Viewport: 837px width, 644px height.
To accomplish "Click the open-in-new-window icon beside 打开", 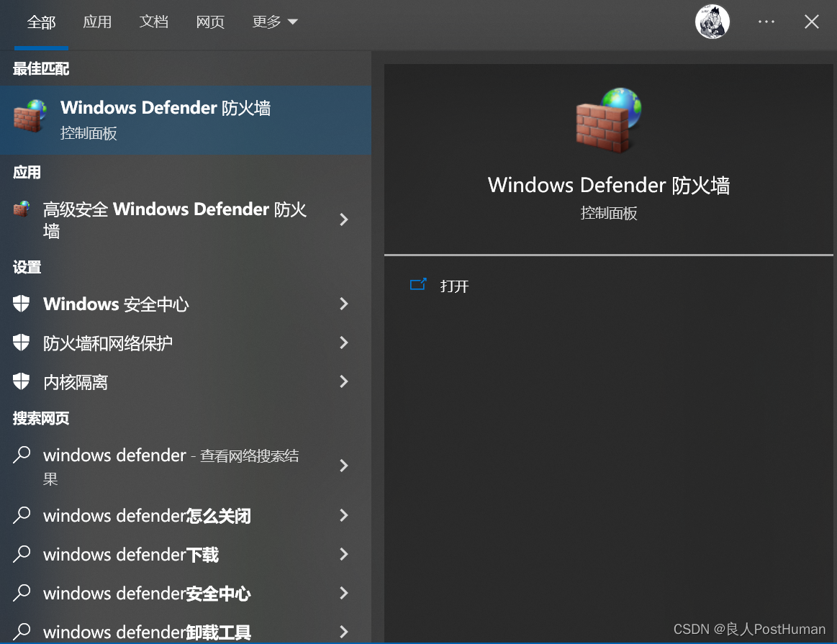I will (x=418, y=284).
